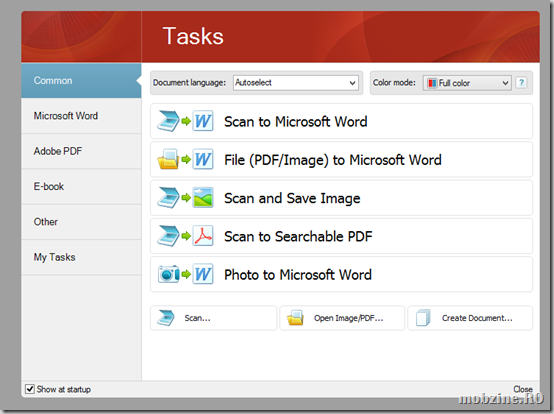Image resolution: width=554 pixels, height=414 pixels.
Task: Open the Document language dropdown
Action: 296,83
